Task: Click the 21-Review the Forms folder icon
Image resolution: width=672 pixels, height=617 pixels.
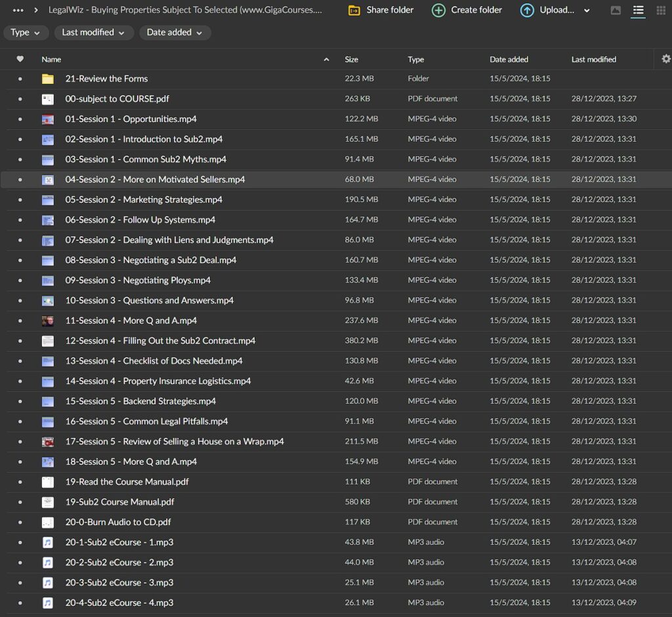Action: (48, 79)
